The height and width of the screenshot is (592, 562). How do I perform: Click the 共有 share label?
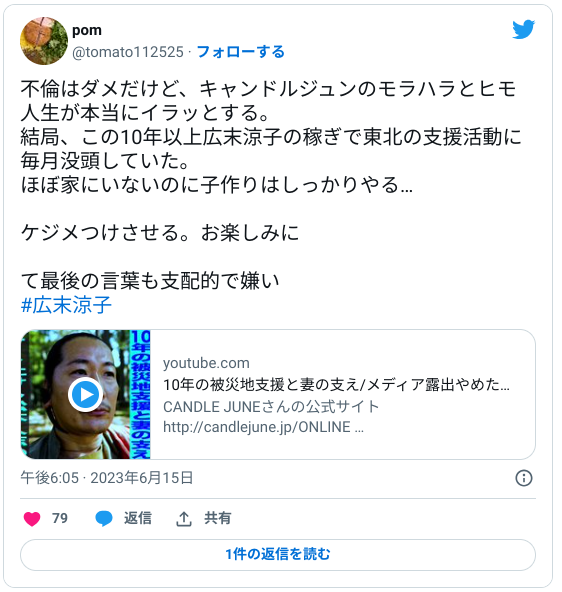click(x=218, y=518)
